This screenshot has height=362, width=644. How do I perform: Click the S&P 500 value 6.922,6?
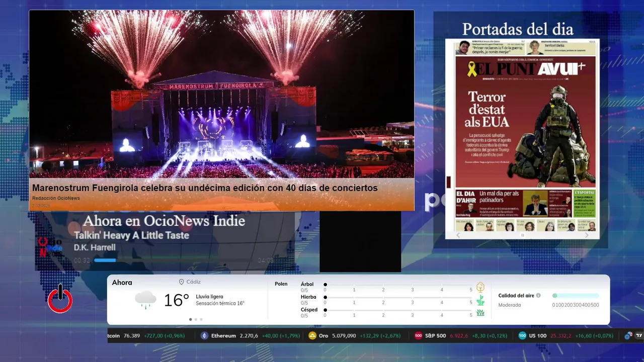(x=459, y=336)
